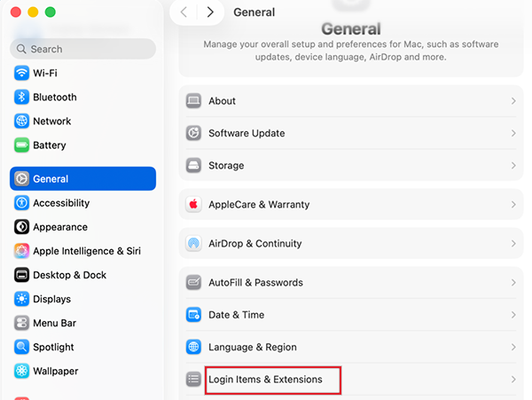Screen dimensions: 532x400
Task: Click the search magnifying glass icon
Action: (x=21, y=49)
